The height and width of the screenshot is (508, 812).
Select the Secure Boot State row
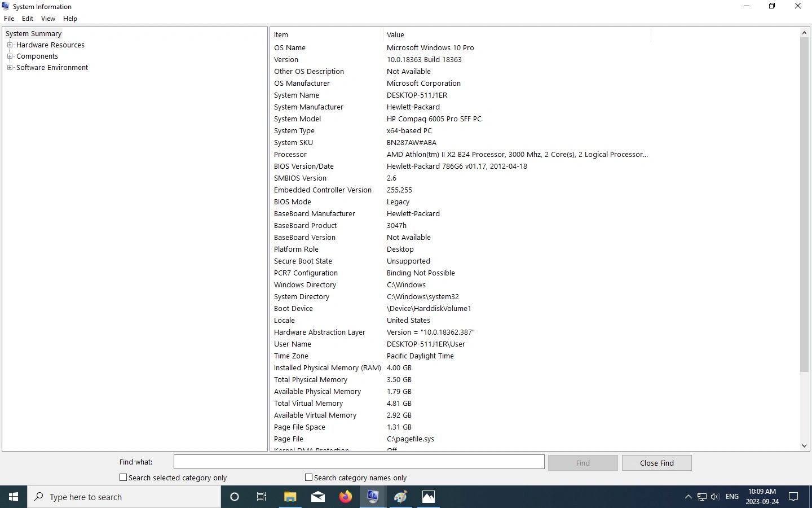(461, 261)
